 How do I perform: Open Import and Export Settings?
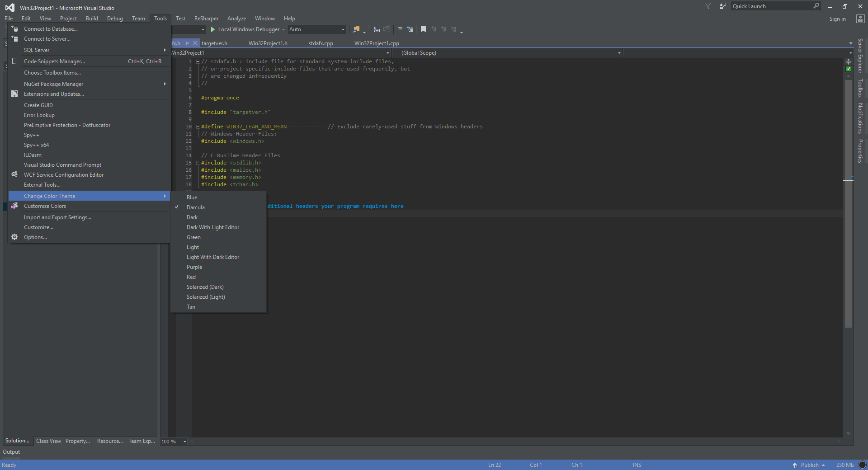tap(89, 217)
